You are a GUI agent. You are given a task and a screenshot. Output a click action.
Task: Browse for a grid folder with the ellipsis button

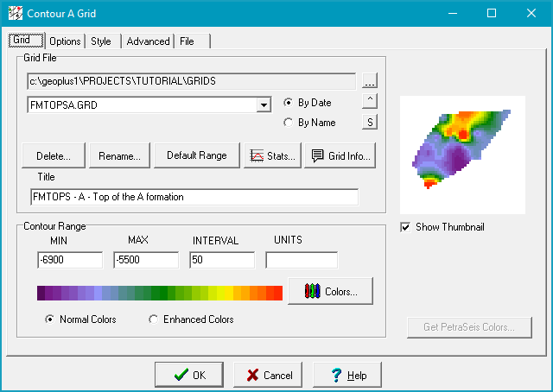point(370,80)
